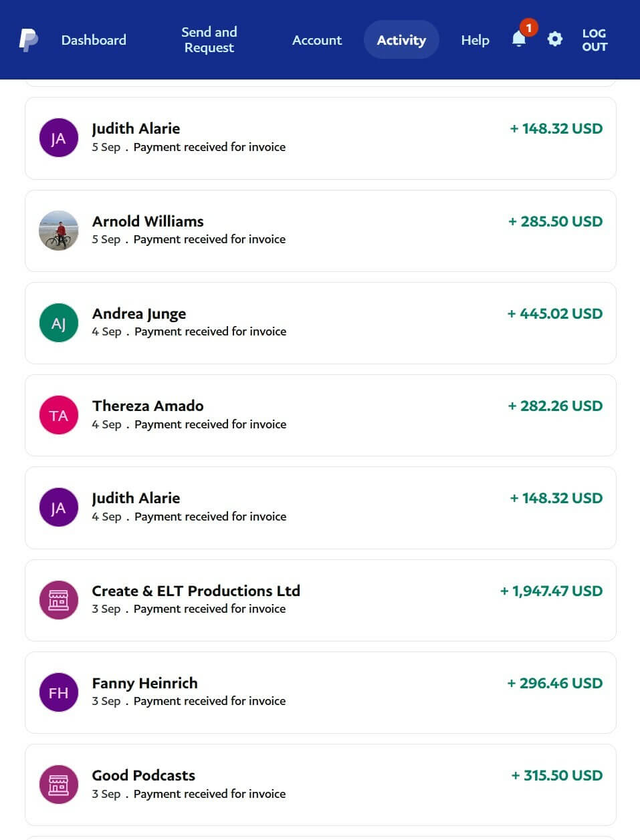640x840 pixels.
Task: Click the 5 Sep Judith Alarie avatar
Action: [x=59, y=138]
